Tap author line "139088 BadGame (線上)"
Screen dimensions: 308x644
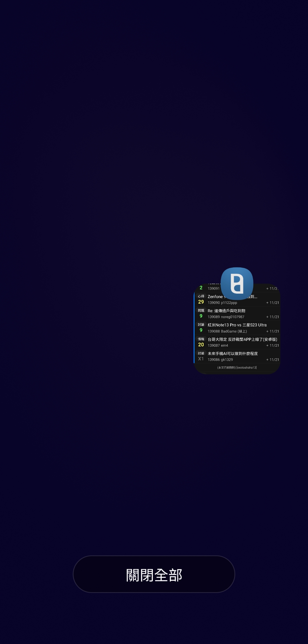pyautogui.click(x=227, y=331)
